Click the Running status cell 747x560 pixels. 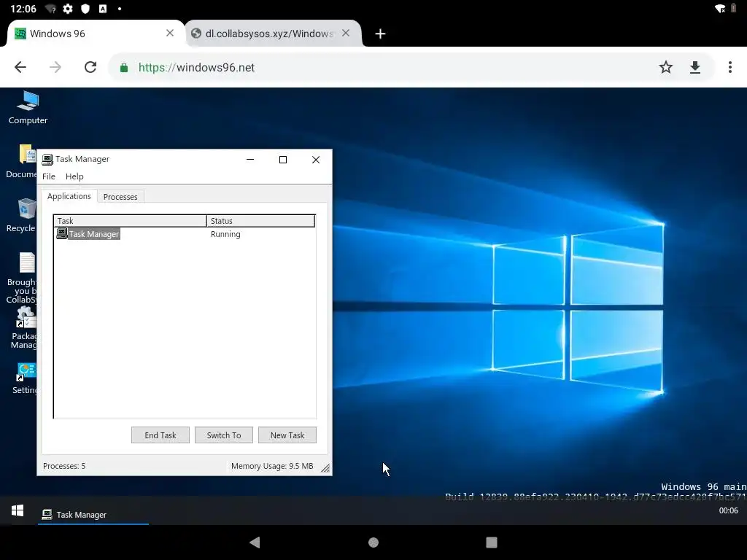[225, 234]
